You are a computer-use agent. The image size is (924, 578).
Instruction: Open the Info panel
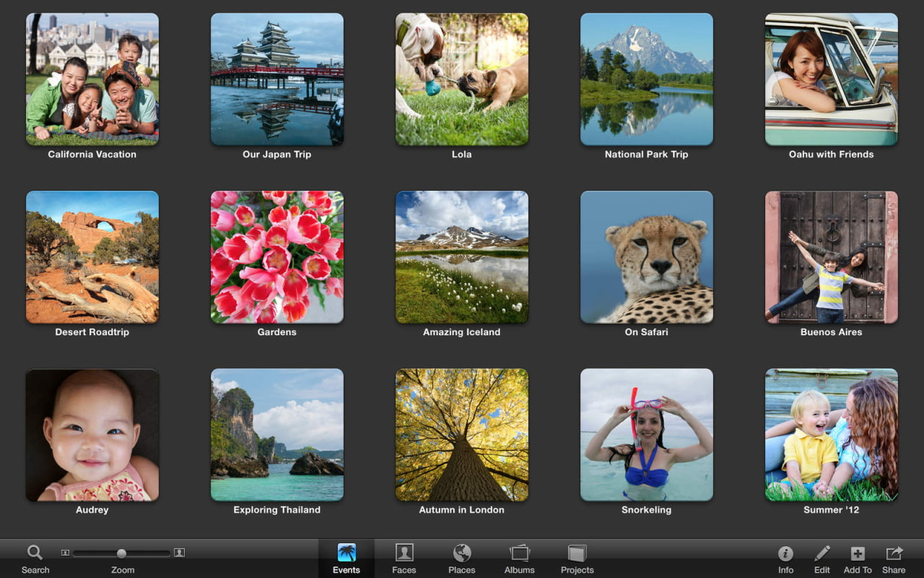coord(785,554)
